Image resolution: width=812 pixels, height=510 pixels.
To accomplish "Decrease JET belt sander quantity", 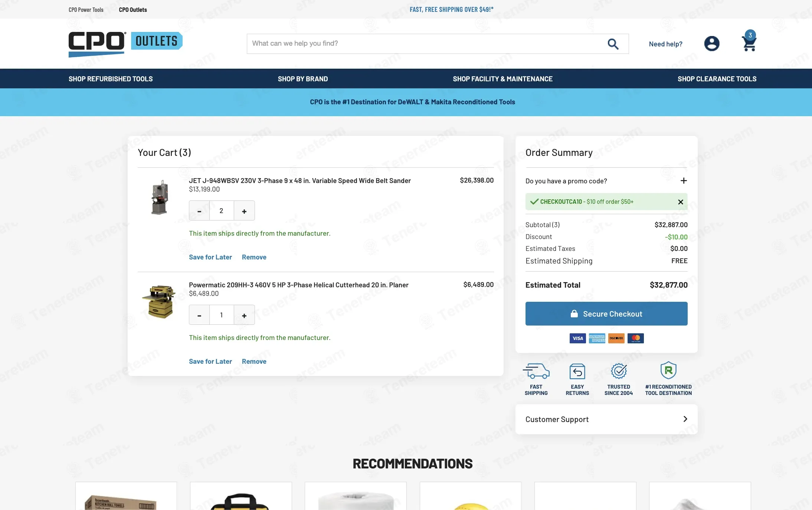I will pos(199,211).
